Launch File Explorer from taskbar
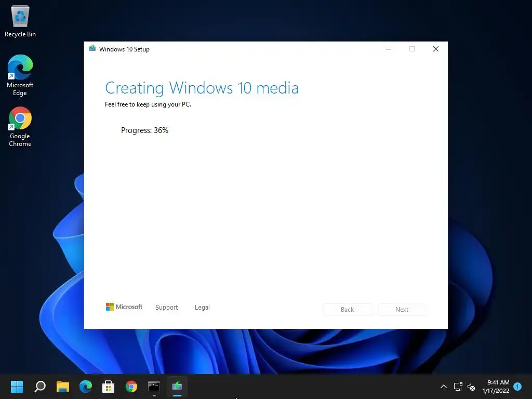This screenshot has height=399, width=532. coord(63,386)
